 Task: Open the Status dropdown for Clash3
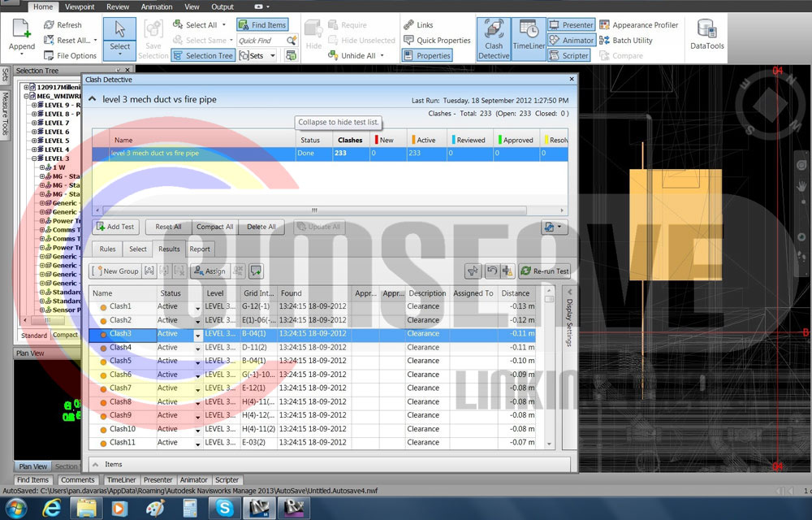[197, 335]
